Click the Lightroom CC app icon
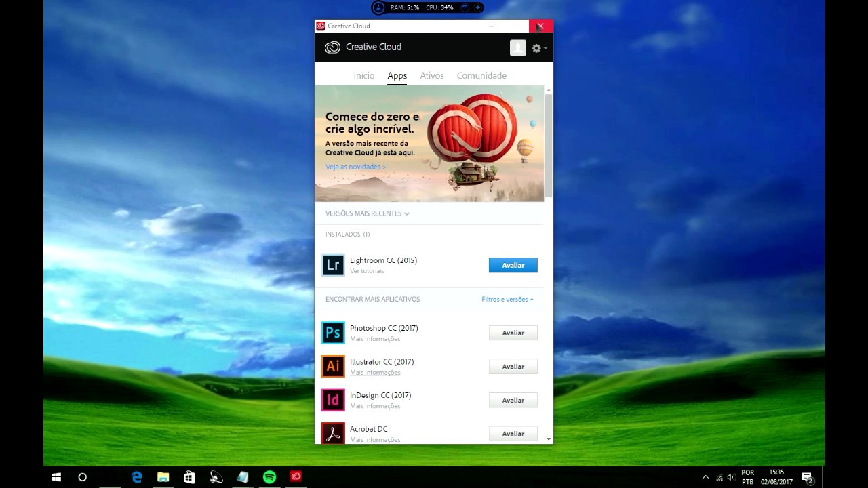Viewport: 868px width, 488px height. [333, 265]
